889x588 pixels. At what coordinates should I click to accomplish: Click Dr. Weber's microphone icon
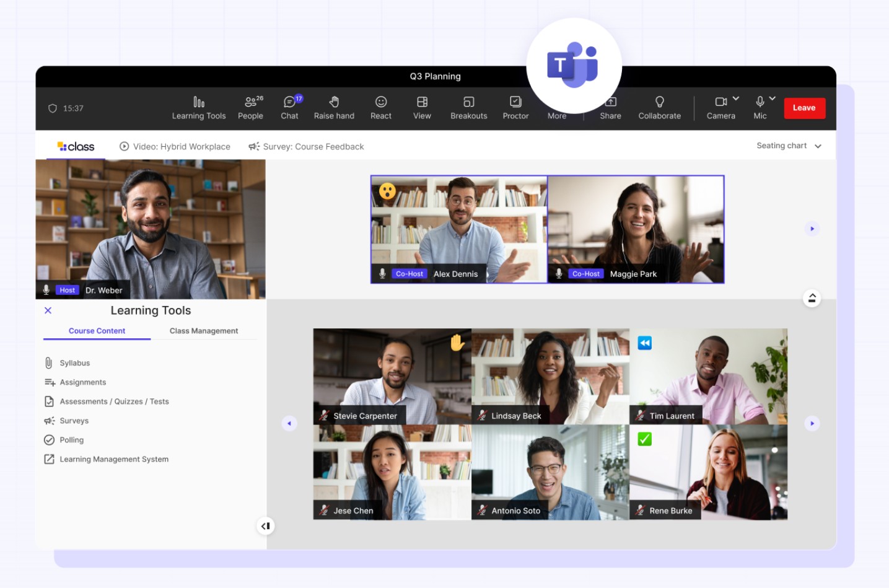coord(46,290)
